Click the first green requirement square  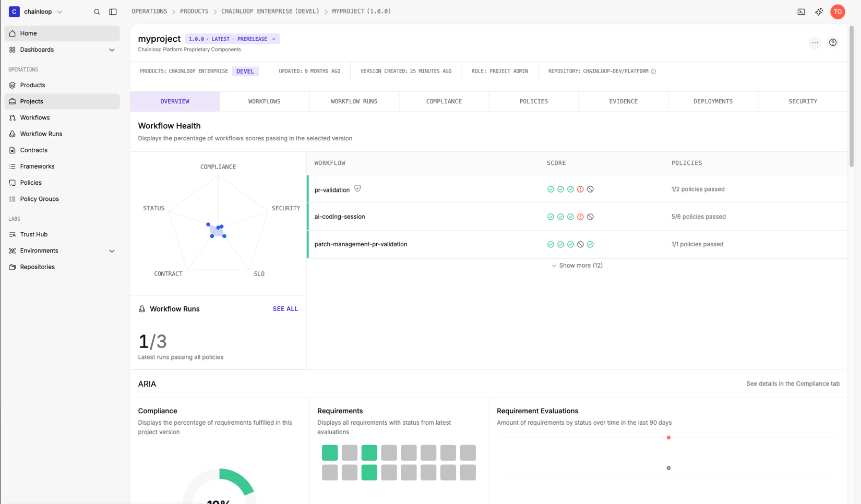coord(330,453)
